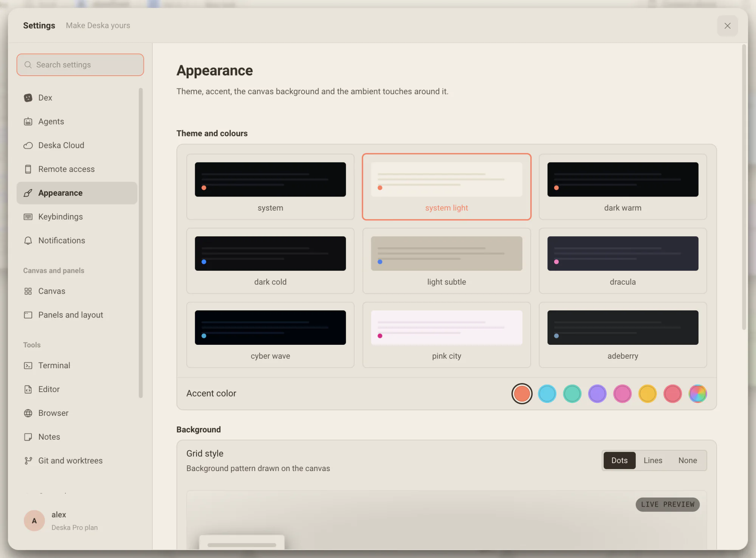Image resolution: width=756 pixels, height=558 pixels.
Task: Choose the system theme card
Action: 270,187
